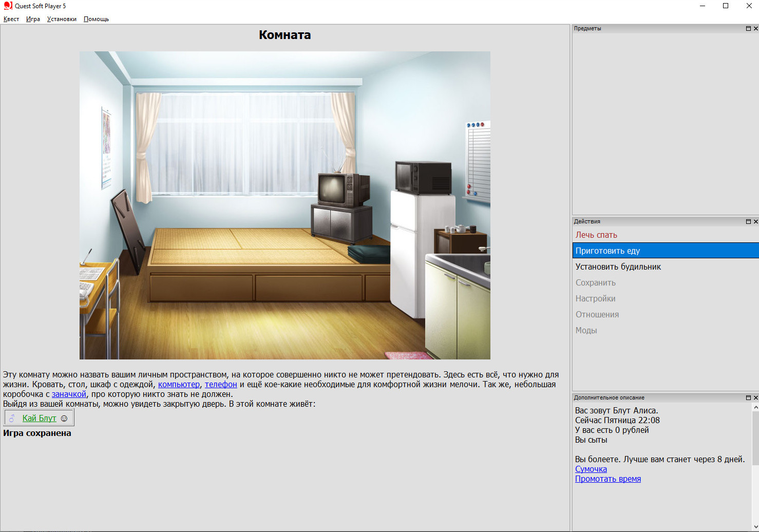Open the Квест menu

pyautogui.click(x=11, y=19)
